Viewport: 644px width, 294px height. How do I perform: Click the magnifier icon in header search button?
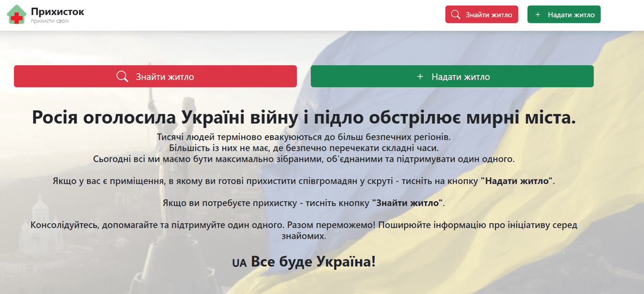pyautogui.click(x=455, y=15)
